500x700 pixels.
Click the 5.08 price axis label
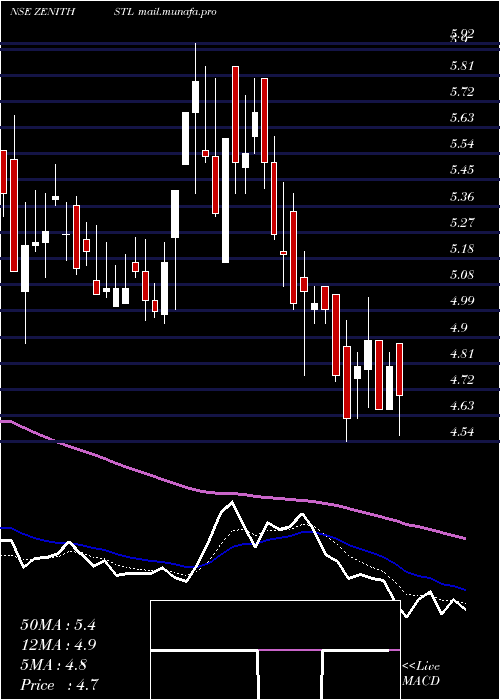(462, 275)
